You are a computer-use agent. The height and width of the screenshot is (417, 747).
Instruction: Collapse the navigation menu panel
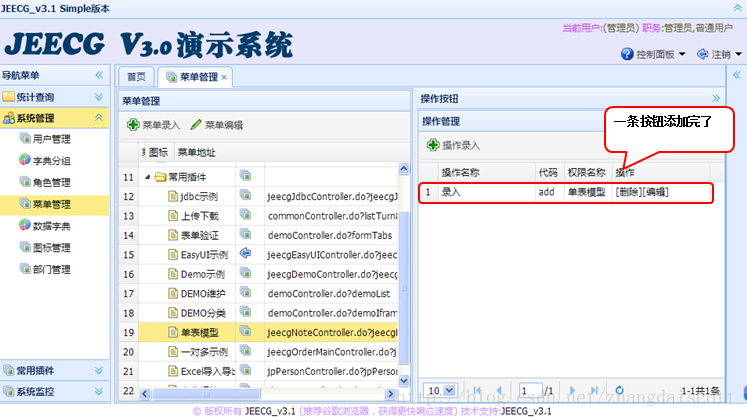(99, 75)
